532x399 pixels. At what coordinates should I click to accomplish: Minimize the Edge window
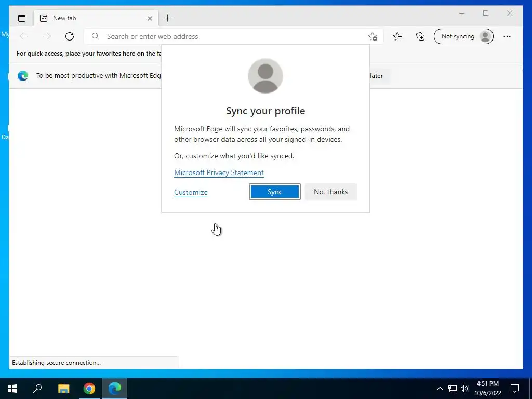click(x=462, y=13)
